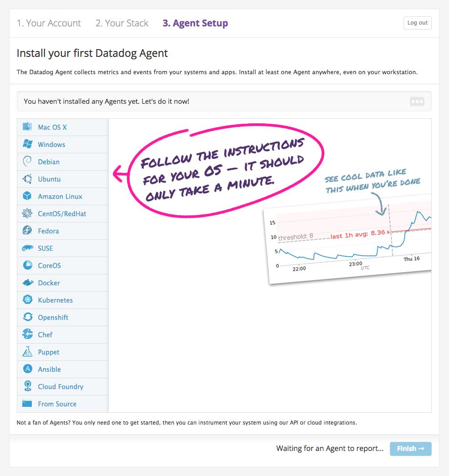Viewport: 449px width, 476px height.
Task: Click the Fedora logo icon
Action: point(27,231)
